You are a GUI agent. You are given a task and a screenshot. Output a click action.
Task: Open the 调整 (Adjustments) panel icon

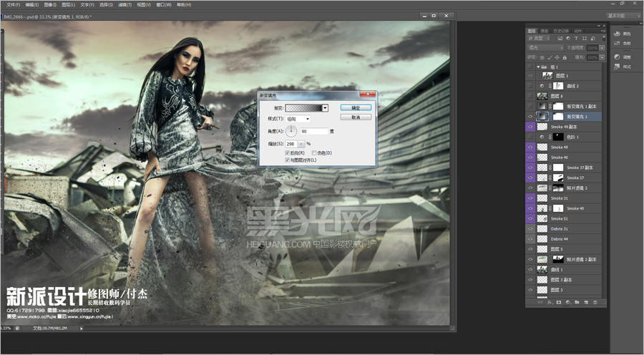tap(617, 57)
